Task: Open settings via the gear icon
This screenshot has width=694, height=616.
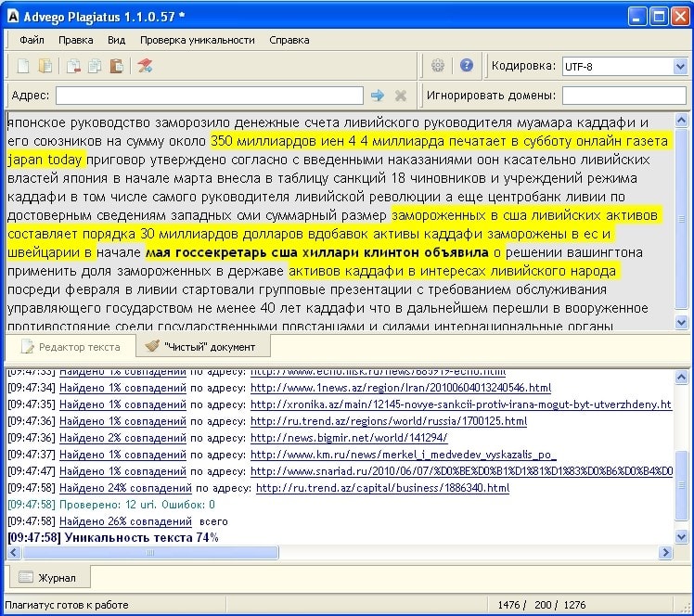Action: point(438,66)
